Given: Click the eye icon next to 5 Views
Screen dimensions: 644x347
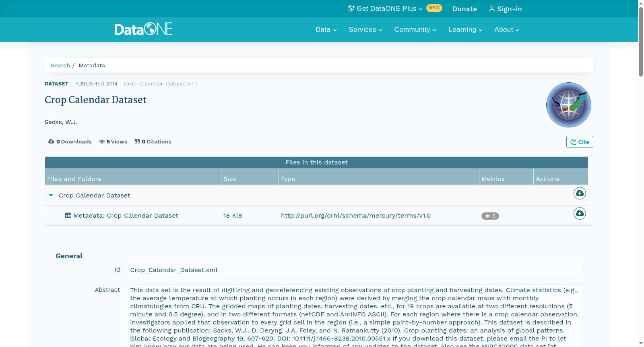Looking at the screenshot, I should point(102,141).
